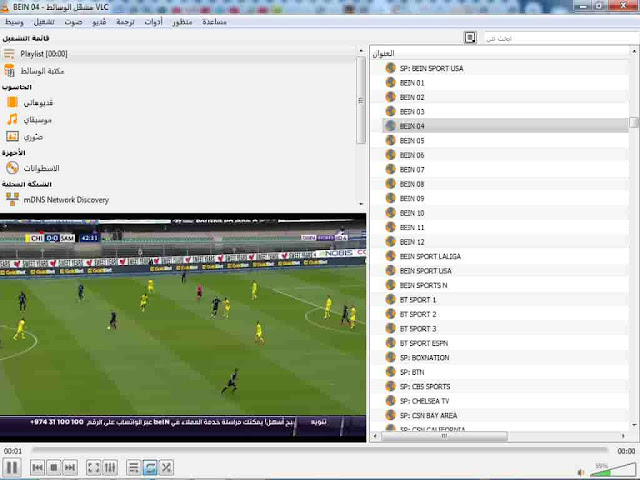Click the playlist search field
This screenshot has width=640, height=480.
tap(561, 38)
